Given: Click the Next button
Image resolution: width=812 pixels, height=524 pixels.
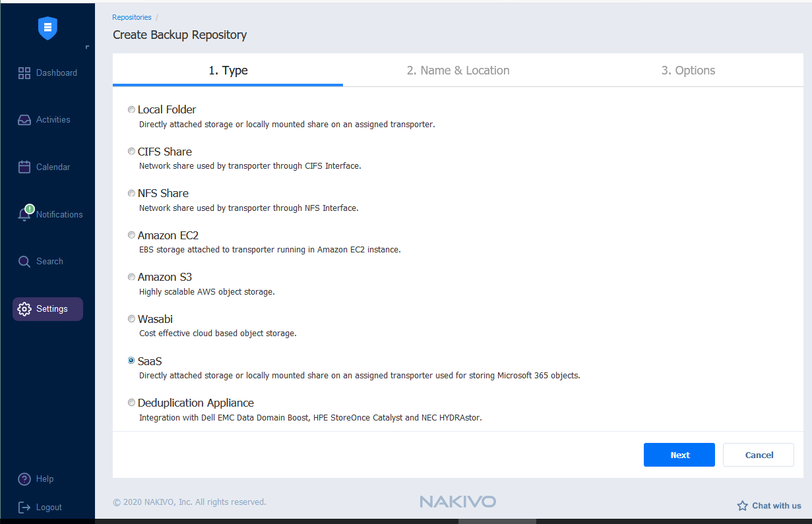Looking at the screenshot, I should (679, 455).
